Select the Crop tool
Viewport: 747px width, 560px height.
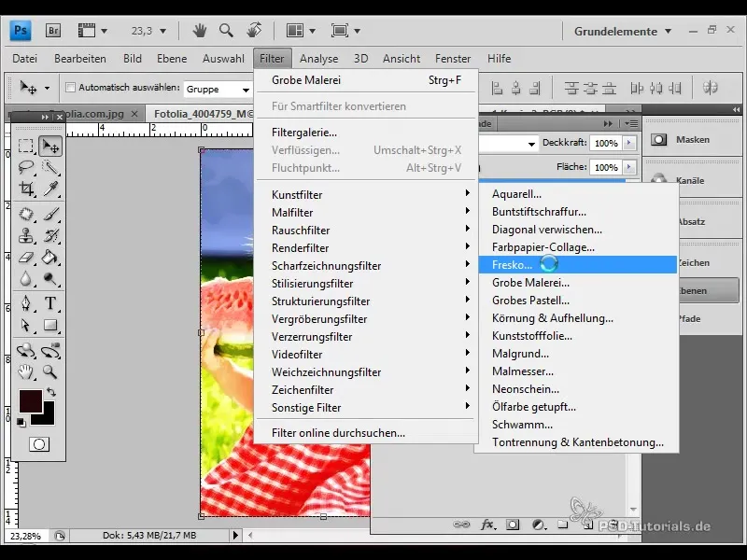[26, 189]
